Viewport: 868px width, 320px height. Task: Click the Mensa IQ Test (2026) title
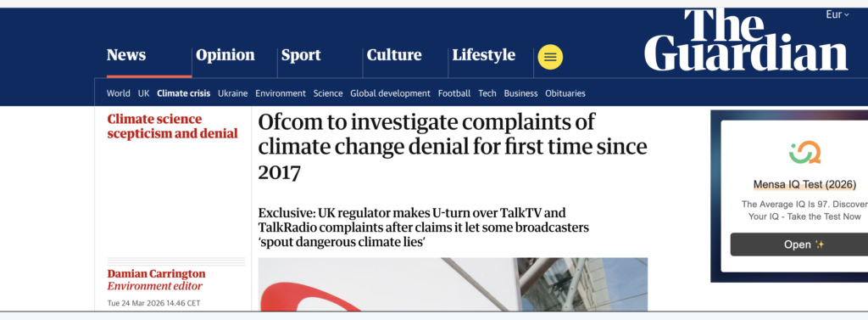point(804,185)
